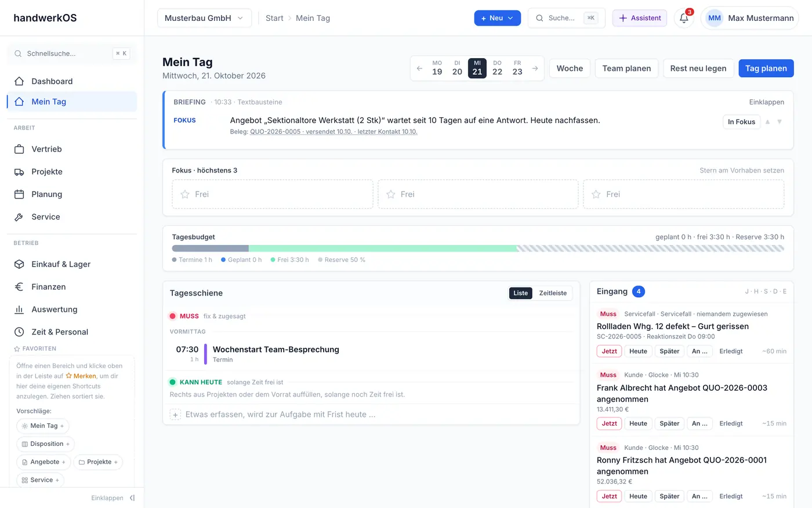Move briefing item down arrow
Screen dimensions: 812x508
(780, 122)
